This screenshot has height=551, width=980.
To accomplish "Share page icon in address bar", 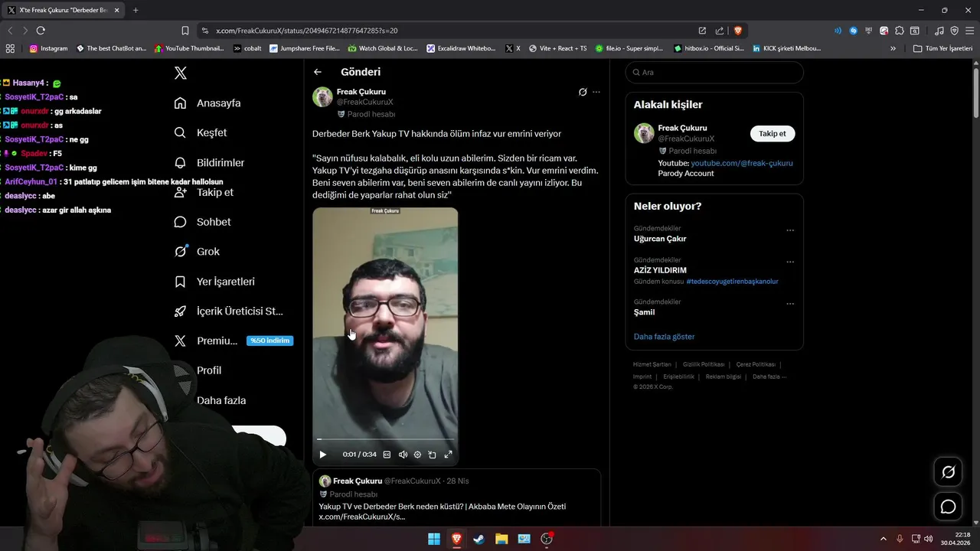I will (720, 31).
